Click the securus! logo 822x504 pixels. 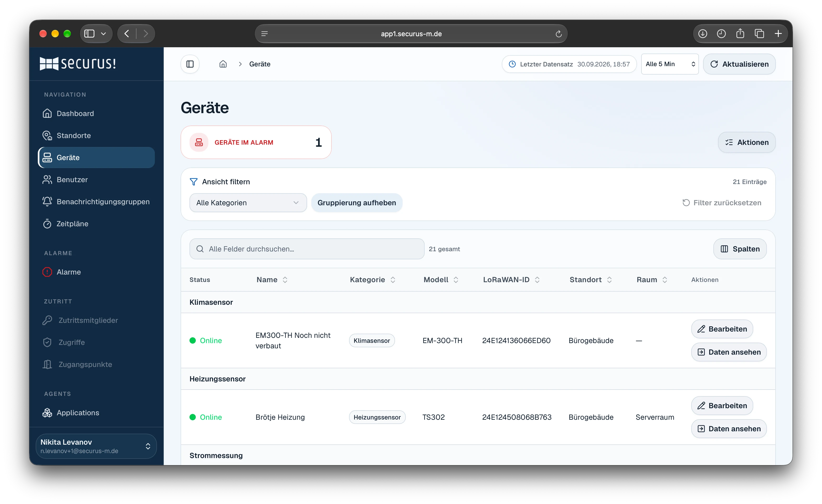[78, 64]
